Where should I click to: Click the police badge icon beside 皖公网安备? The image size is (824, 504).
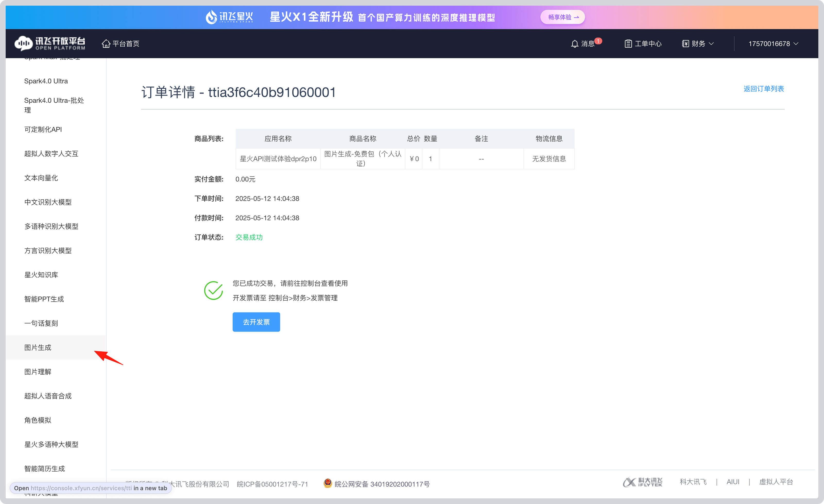(x=328, y=483)
